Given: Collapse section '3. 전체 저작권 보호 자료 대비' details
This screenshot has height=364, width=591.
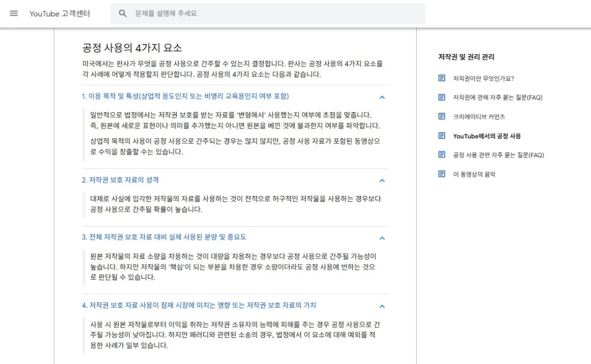Looking at the screenshot, I should point(382,238).
